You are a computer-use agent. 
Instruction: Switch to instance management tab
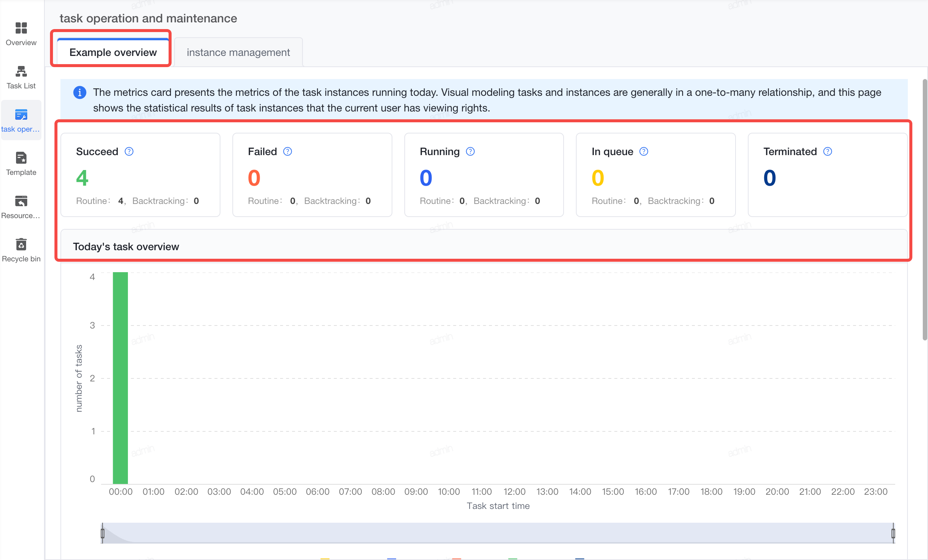tap(238, 52)
